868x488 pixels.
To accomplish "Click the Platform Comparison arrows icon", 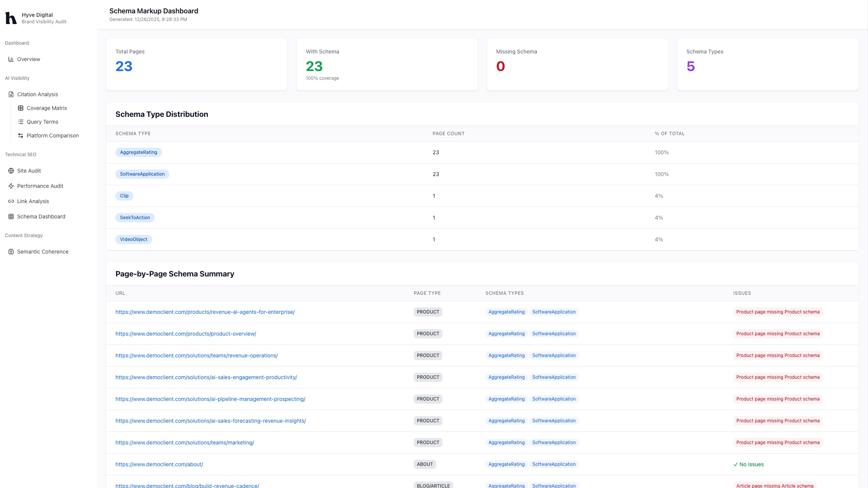I will point(21,136).
